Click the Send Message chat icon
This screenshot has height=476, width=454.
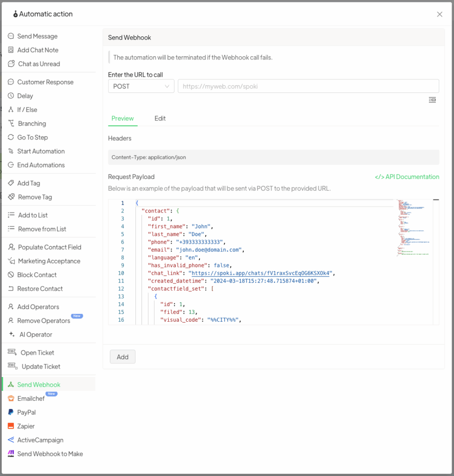(x=11, y=36)
